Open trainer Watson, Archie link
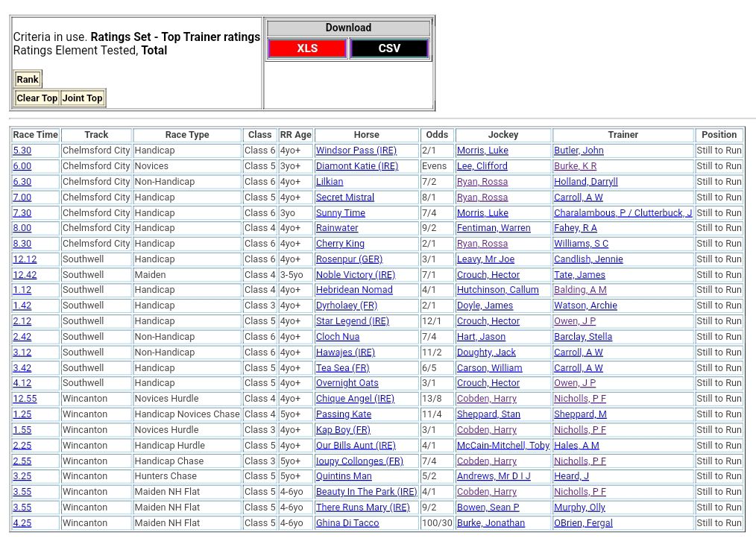Viewport: 756px width, 547px height. [x=585, y=306]
